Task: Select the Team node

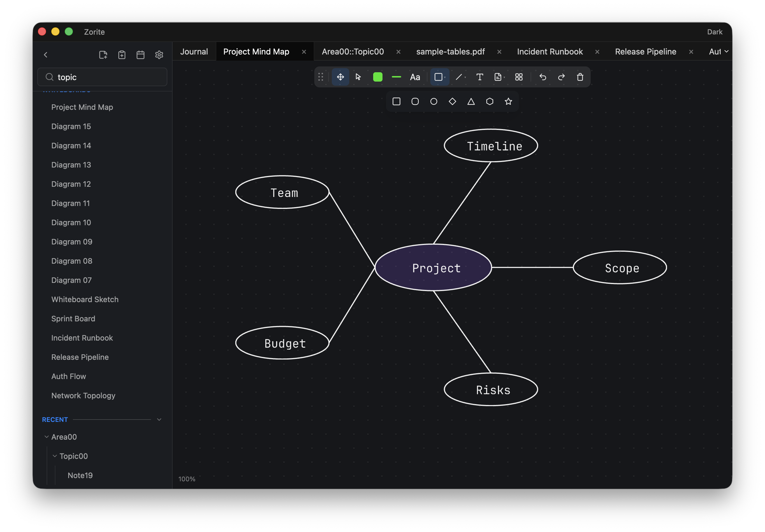Action: [x=282, y=192]
